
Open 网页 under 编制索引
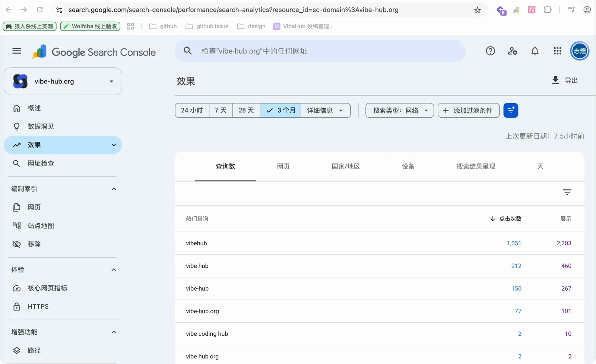tap(63, 207)
